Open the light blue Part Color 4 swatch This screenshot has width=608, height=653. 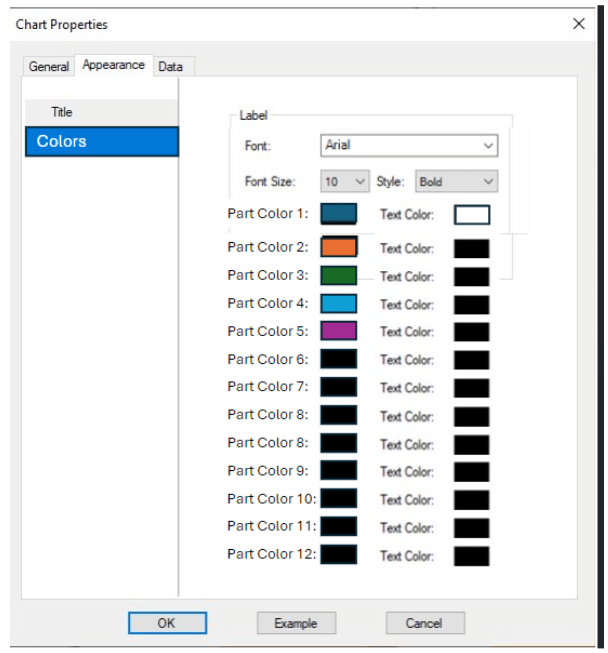pyautogui.click(x=338, y=303)
